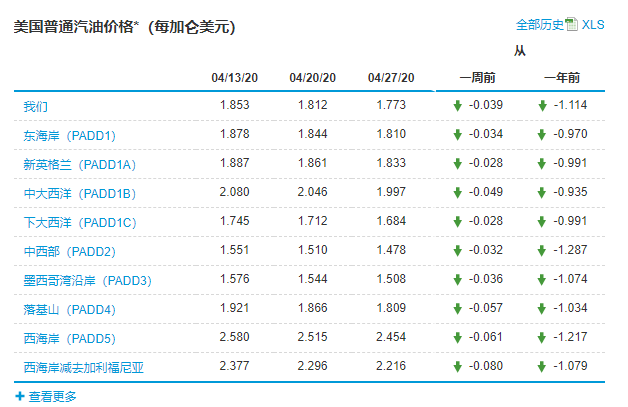Click green down arrow beside -0.080
The width and height of the screenshot is (628, 407).
(457, 367)
